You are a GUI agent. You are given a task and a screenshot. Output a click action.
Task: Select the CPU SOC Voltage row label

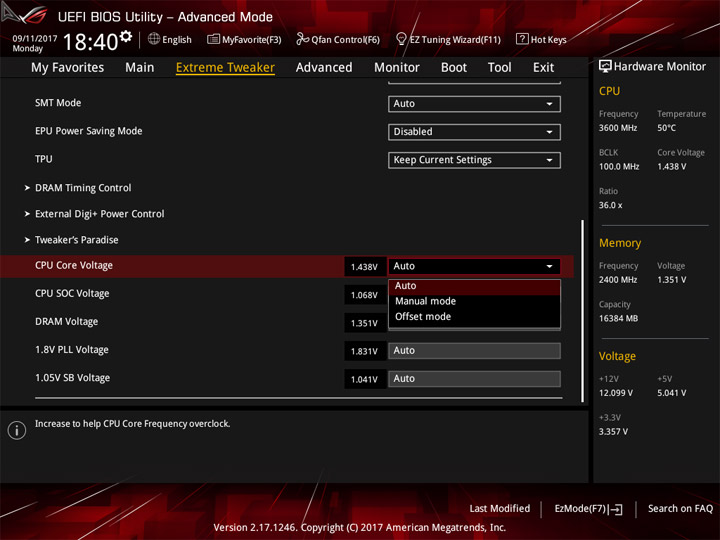(x=72, y=293)
